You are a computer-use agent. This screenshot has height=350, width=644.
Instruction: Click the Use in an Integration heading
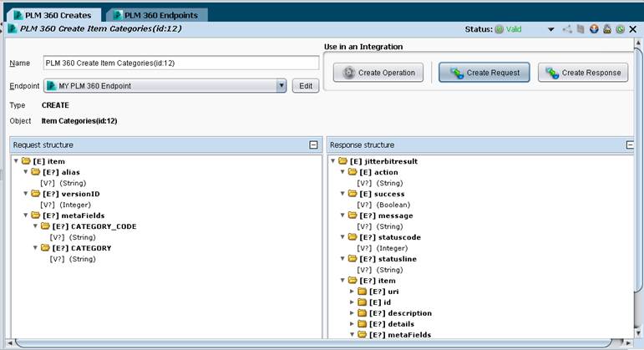pyautogui.click(x=363, y=47)
